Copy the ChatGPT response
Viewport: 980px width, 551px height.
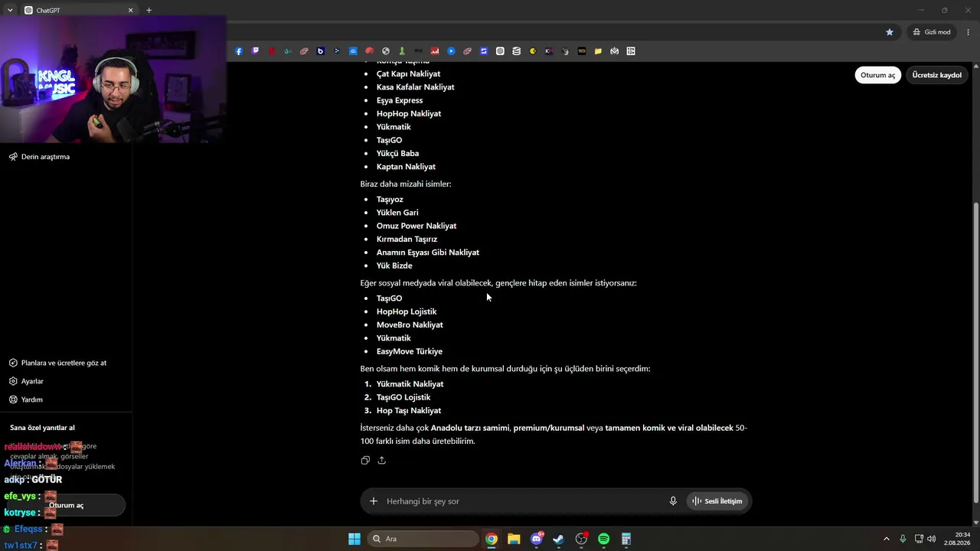pyautogui.click(x=365, y=460)
